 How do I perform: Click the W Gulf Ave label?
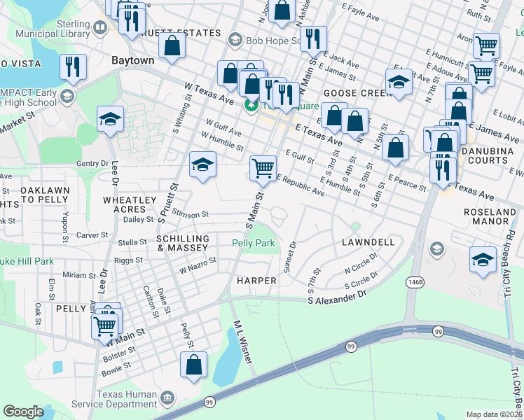coord(223,127)
